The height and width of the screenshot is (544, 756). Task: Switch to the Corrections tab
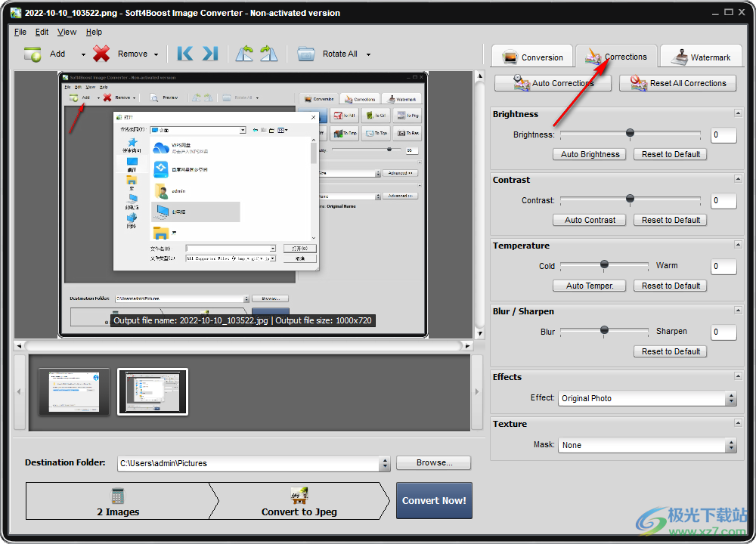click(616, 57)
